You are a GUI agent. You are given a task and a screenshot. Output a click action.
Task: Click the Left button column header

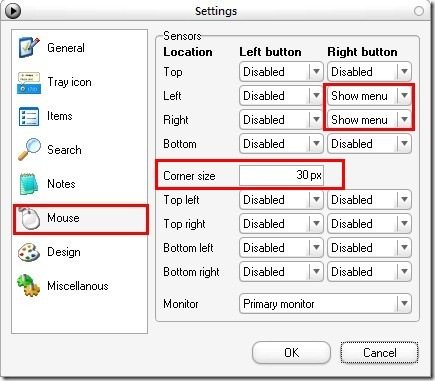270,52
